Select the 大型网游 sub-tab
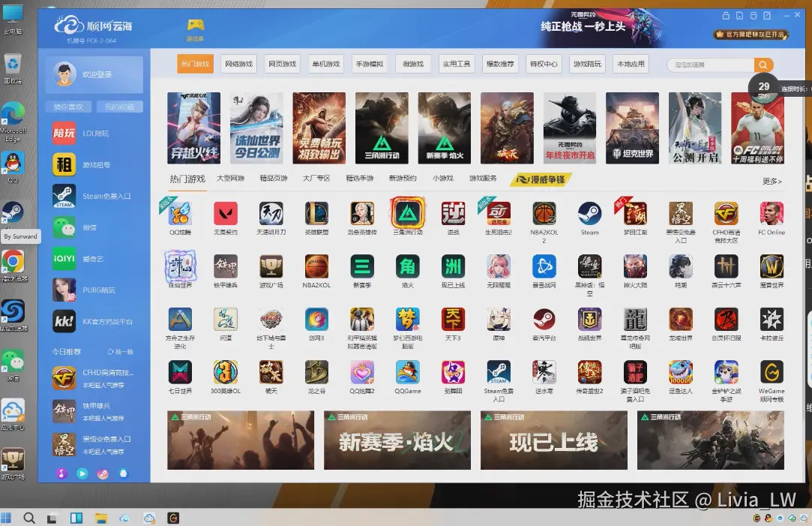Screen dimensions: 812x526 click(x=230, y=179)
